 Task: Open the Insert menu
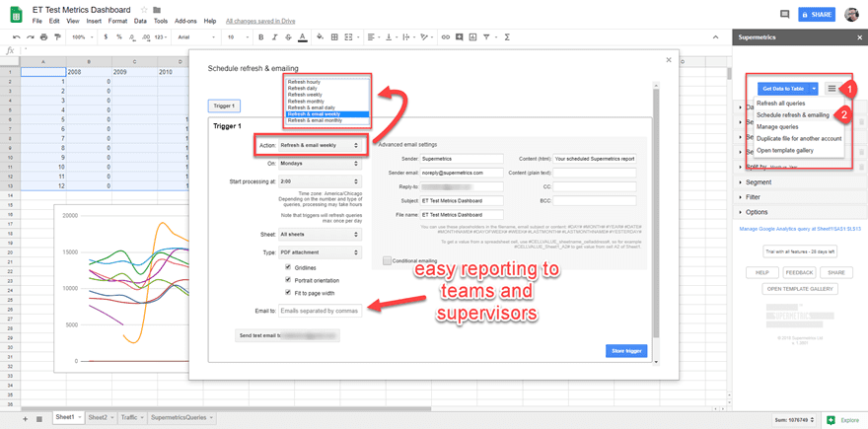tap(94, 21)
